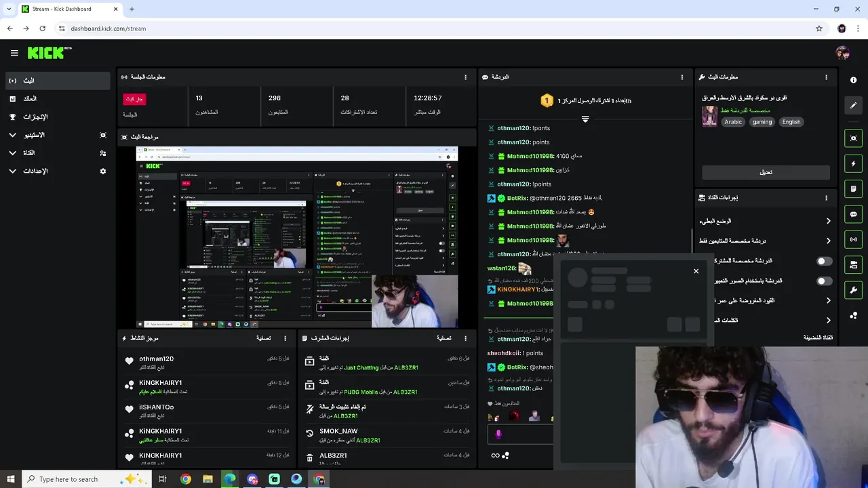
Task: Open the Stream page in the sidebar
Action: [58, 81]
